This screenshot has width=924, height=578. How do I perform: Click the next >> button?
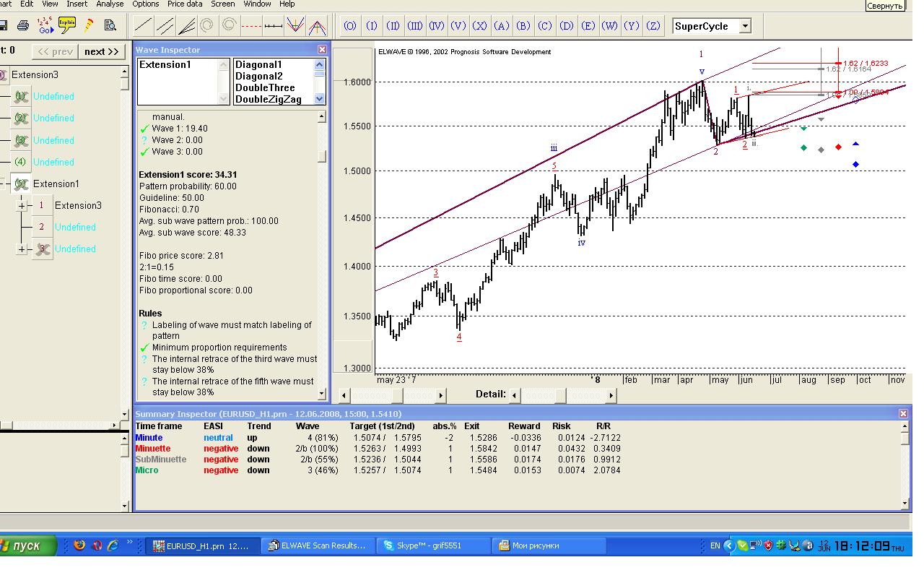101,51
